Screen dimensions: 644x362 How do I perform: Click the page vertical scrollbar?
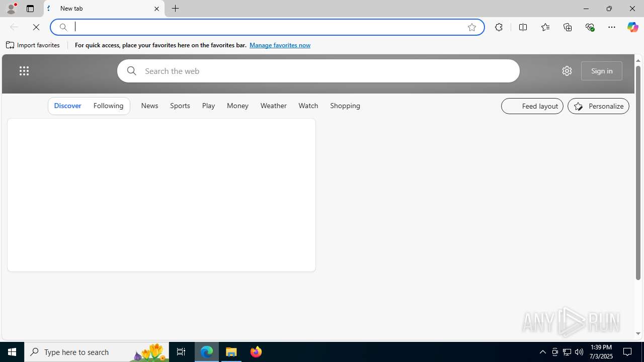coord(638,173)
